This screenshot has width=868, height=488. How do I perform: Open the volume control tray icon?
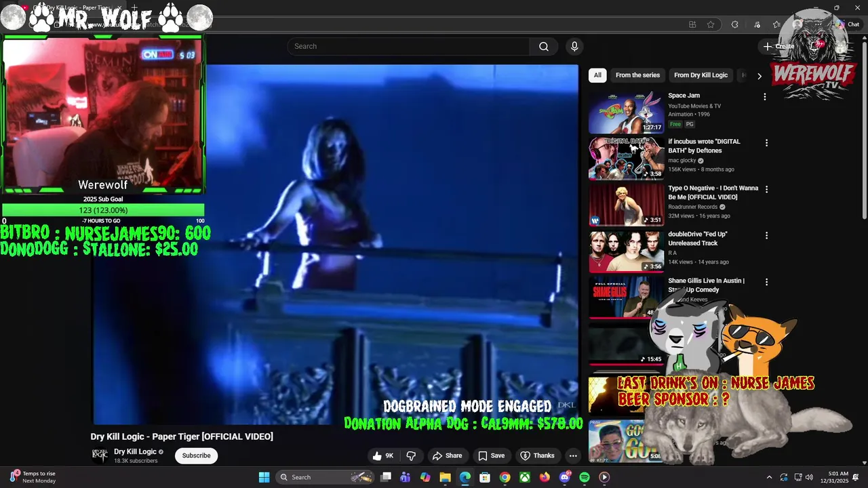809,477
